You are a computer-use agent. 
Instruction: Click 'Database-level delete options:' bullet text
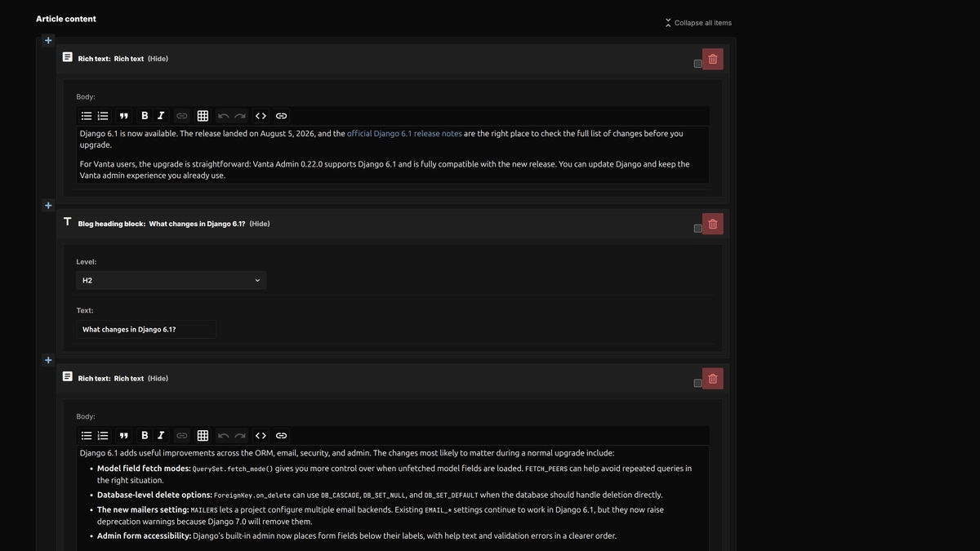point(154,495)
